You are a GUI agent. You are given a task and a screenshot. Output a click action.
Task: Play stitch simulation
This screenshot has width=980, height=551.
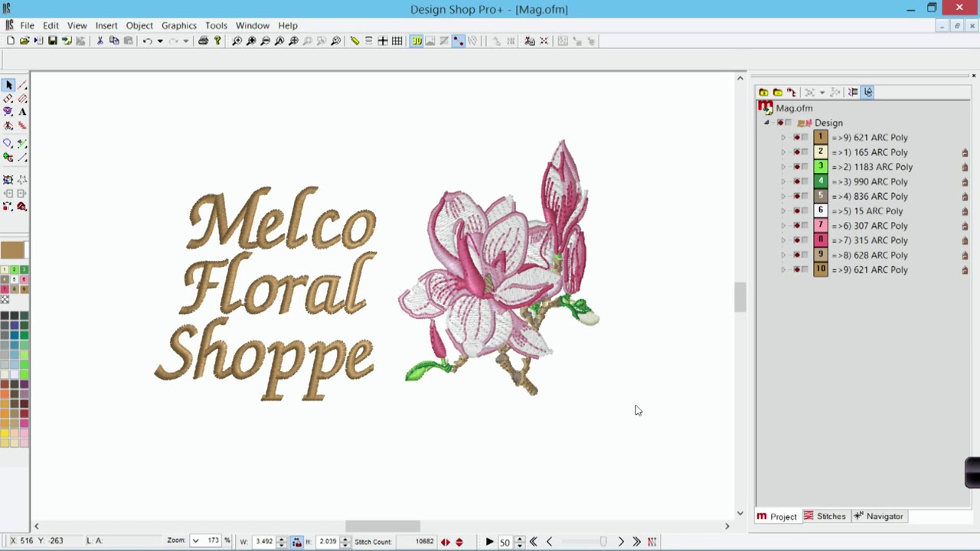pyautogui.click(x=489, y=542)
